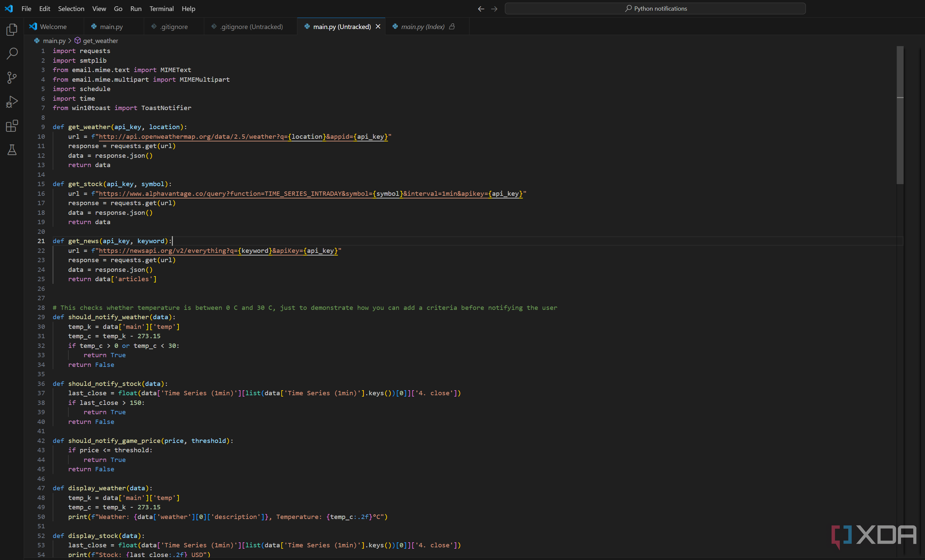Open the Help menu
Viewport: 925px width, 560px height.
pyautogui.click(x=189, y=9)
